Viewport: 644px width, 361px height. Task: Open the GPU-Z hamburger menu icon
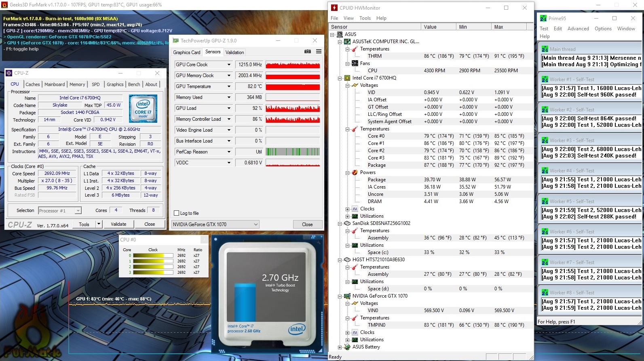[x=319, y=52]
